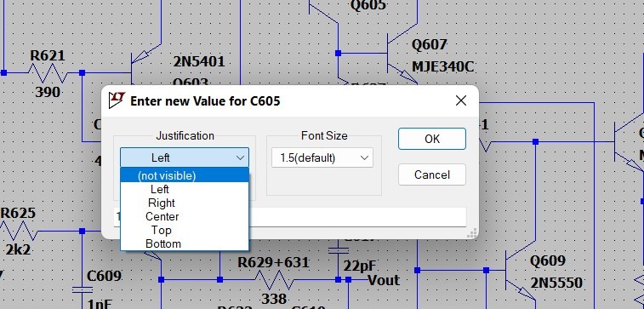Viewport: 644px width, 309px height.
Task: Click the 338 resistor value
Action: 274,299
